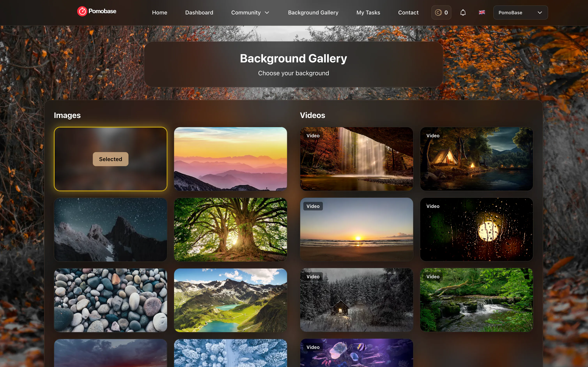The height and width of the screenshot is (367, 588).
Task: Click the Videos section heading
Action: 312,115
